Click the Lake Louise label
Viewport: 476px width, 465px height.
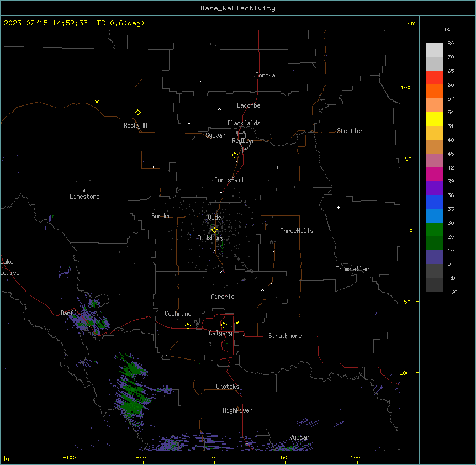[x=10, y=267]
